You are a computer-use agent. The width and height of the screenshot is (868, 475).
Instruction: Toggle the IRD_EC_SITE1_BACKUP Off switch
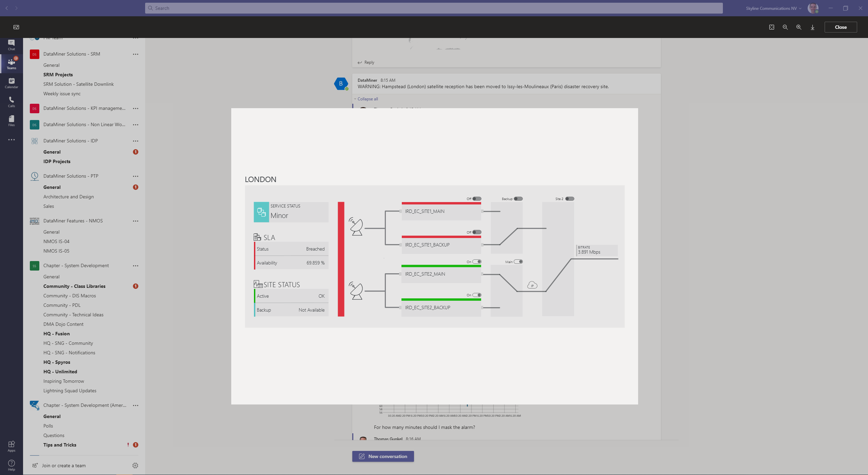(x=477, y=232)
